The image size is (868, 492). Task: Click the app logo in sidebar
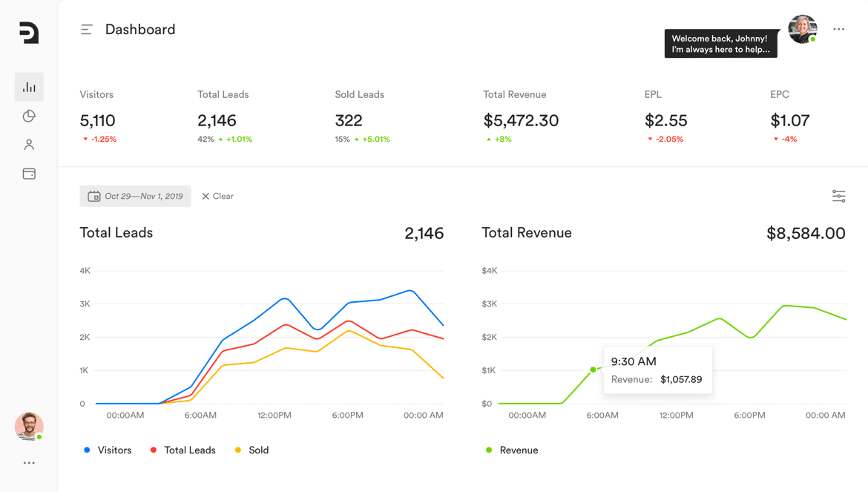tap(29, 33)
